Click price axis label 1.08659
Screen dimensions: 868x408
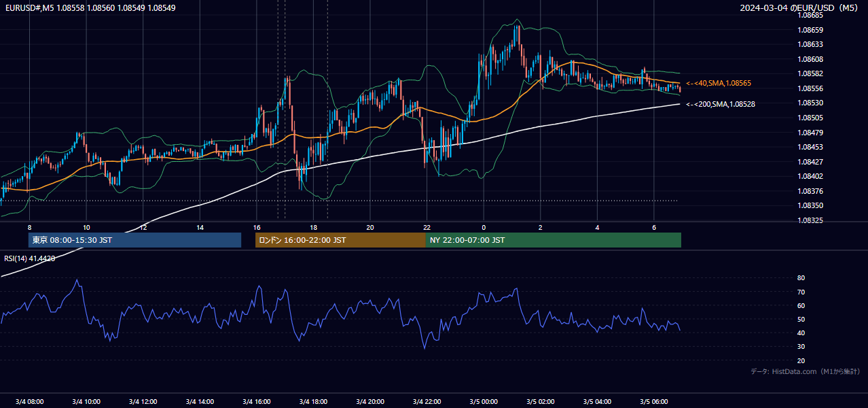click(810, 30)
